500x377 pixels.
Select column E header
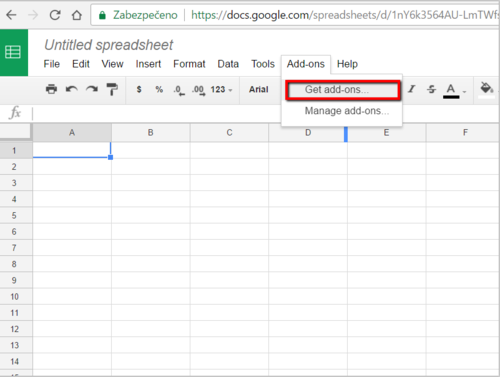tap(387, 132)
